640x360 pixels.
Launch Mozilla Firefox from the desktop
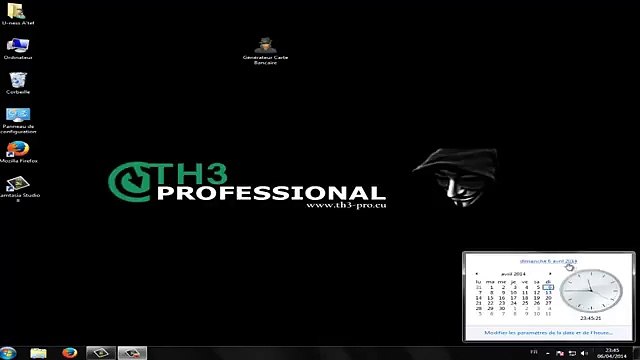point(18,152)
